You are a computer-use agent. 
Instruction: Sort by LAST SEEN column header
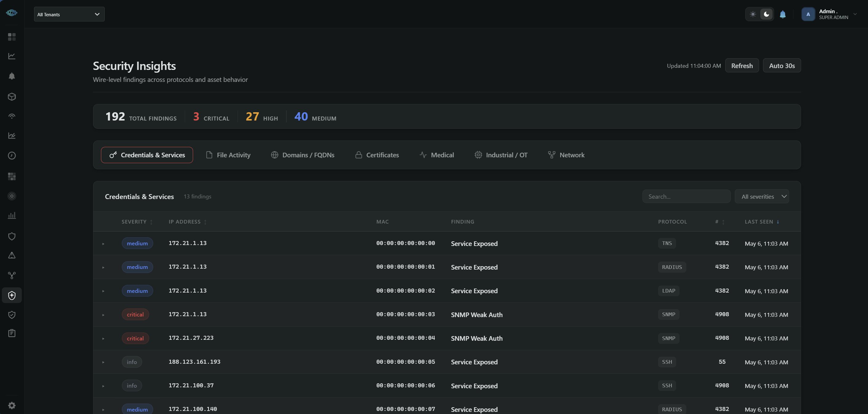[x=762, y=222]
